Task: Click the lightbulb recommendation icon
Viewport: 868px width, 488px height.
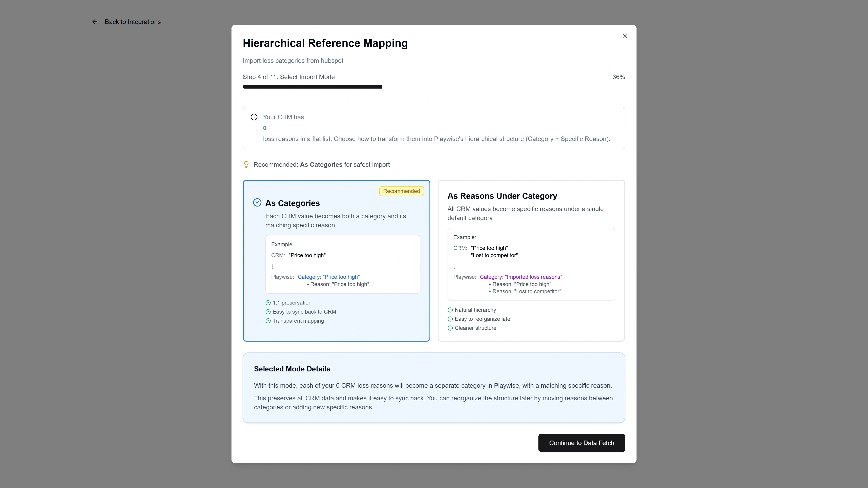Action: point(246,164)
